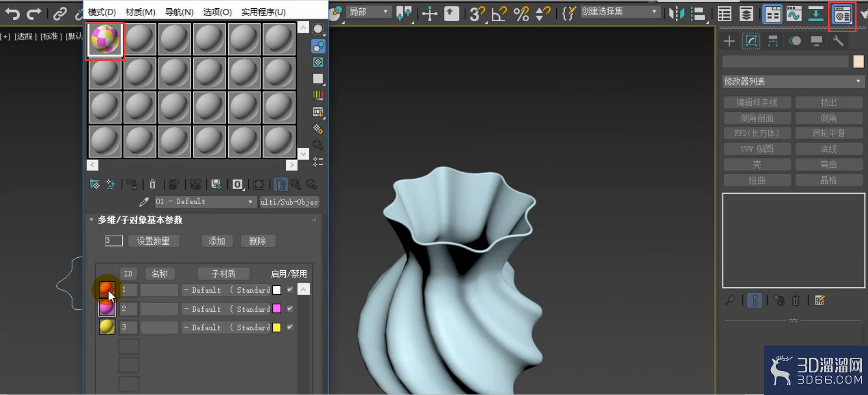Screen dimensions: 868x395
Task: Toggle the ribbon display icon
Action: (x=772, y=14)
